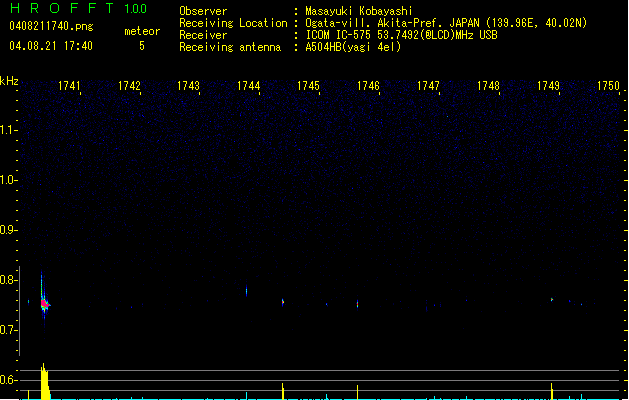
Task: Click the 0.9 kHz axis label
Action: click(8, 230)
